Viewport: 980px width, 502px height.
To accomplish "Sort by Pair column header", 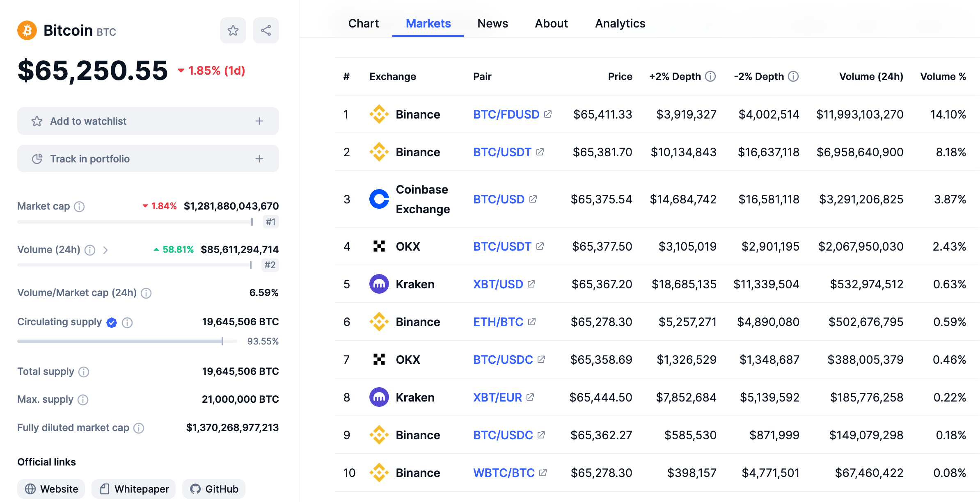I will pyautogui.click(x=482, y=76).
